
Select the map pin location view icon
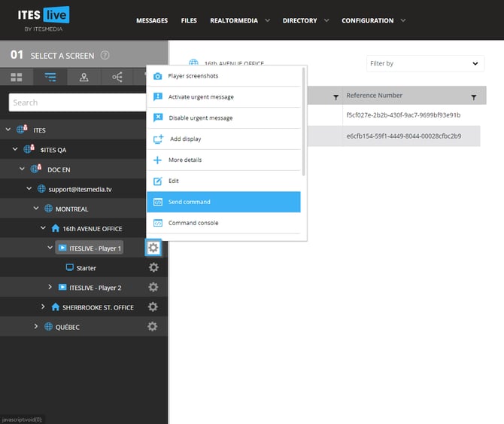point(83,77)
